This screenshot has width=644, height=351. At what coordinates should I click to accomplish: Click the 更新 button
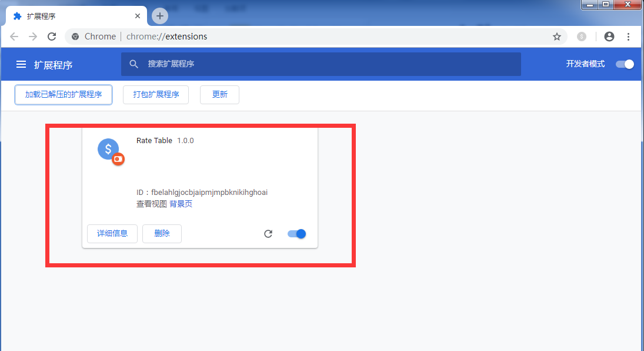220,95
